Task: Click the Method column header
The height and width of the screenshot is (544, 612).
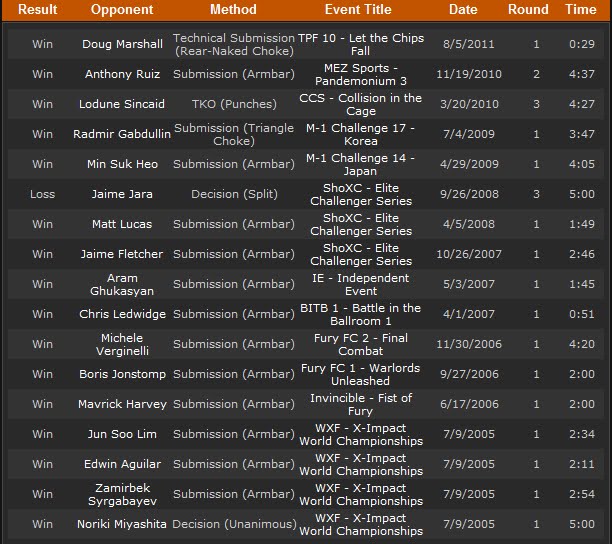Action: click(233, 9)
